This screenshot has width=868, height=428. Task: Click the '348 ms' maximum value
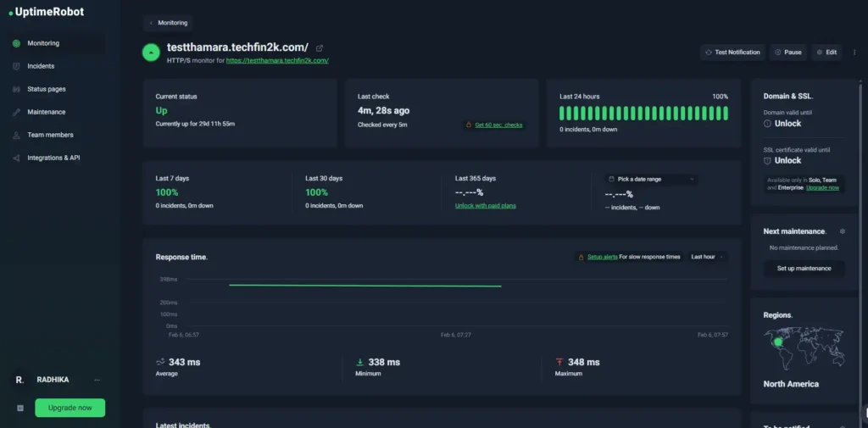583,362
